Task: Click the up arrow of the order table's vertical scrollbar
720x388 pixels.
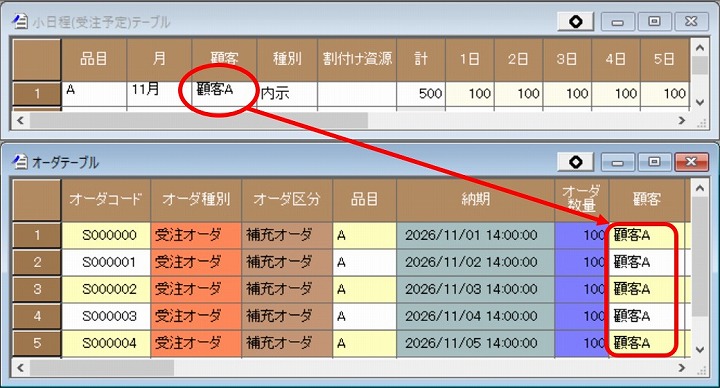Action: [700, 187]
